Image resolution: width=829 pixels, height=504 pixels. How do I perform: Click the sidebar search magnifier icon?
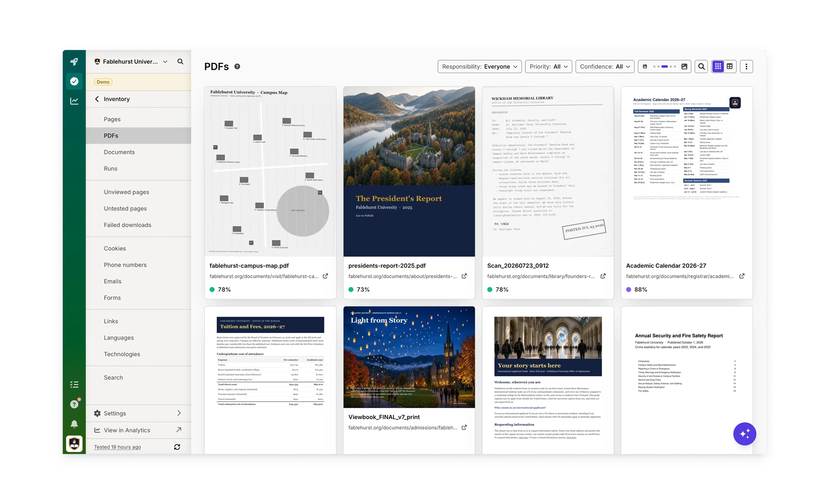(180, 62)
